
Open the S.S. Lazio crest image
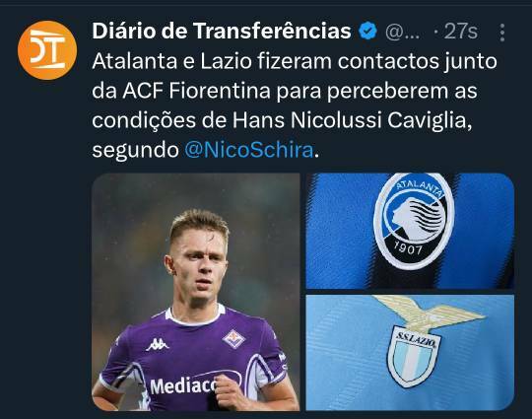click(410, 353)
